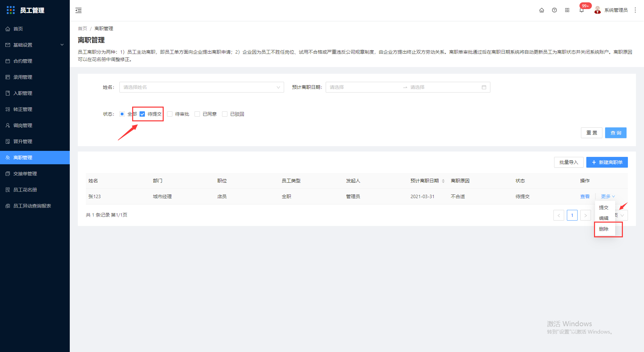Viewport: 644px width, 352px height.
Task: Open the apps grid icon in header
Action: click(567, 10)
